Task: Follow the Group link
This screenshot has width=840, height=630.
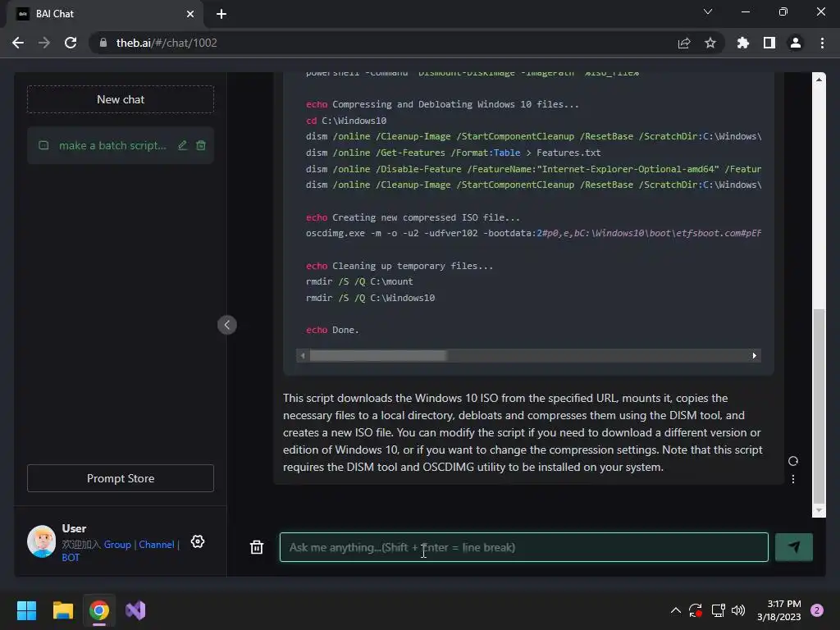Action: (x=117, y=545)
